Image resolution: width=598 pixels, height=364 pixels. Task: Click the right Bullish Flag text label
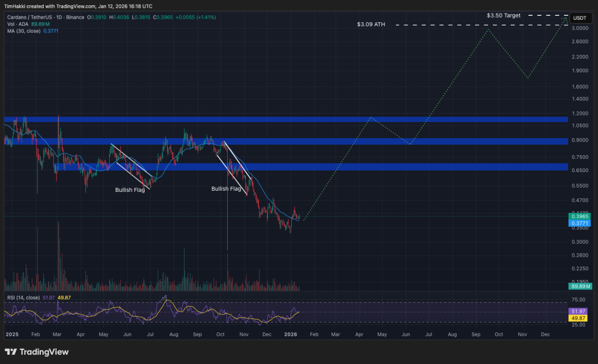point(226,188)
